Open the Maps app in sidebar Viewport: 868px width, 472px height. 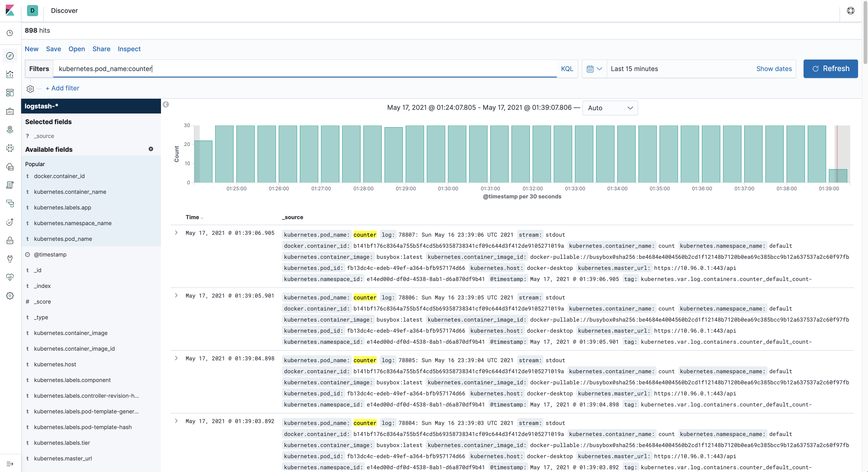tap(10, 130)
